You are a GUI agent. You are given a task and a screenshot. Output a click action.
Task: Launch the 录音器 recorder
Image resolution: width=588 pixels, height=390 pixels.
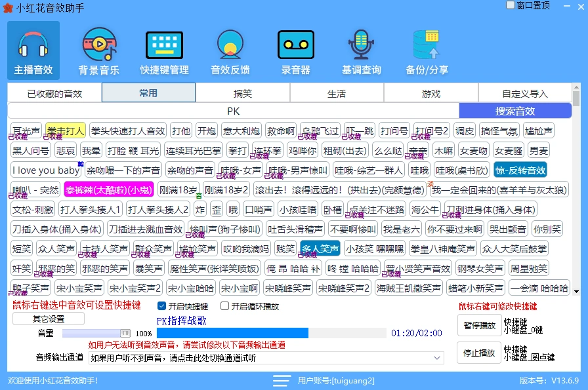(295, 50)
